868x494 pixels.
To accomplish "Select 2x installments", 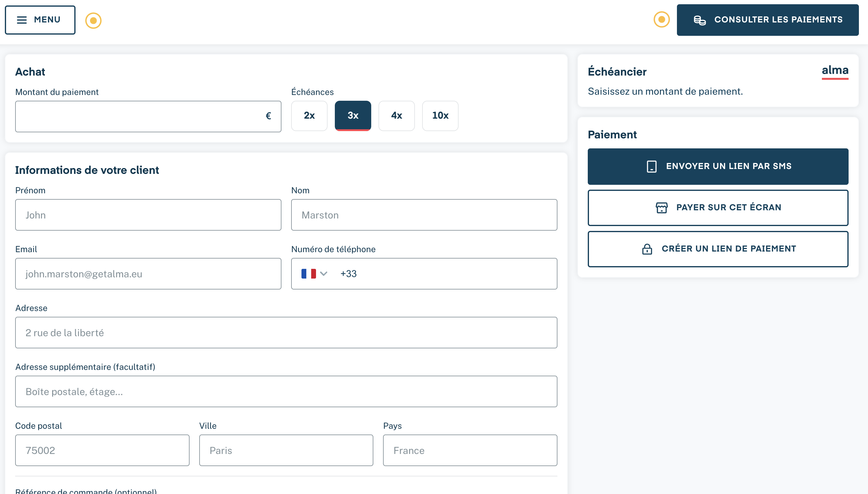I will tap(309, 116).
